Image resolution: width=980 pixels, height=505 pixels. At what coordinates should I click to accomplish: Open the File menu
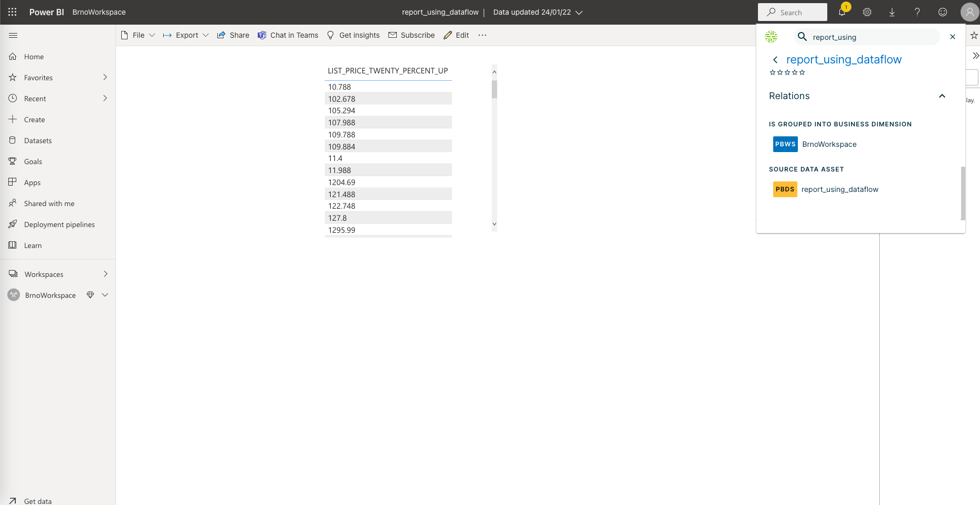(138, 35)
